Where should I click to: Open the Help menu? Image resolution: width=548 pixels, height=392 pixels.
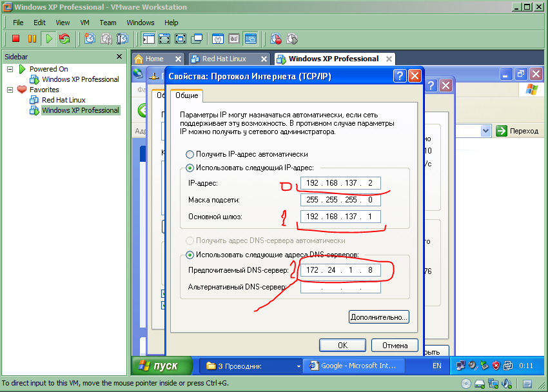(x=171, y=23)
